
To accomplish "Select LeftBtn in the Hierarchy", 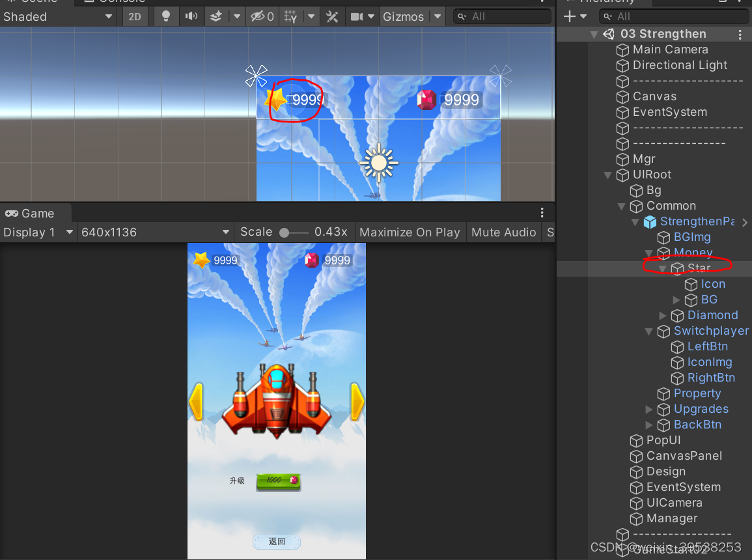I will click(x=707, y=346).
